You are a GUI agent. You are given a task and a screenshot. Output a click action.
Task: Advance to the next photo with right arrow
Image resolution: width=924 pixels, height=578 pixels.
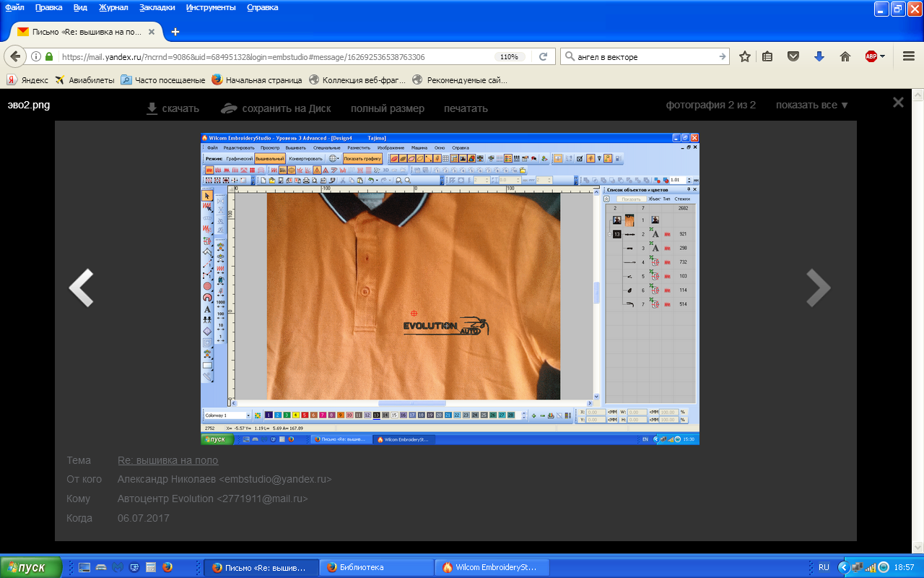pyautogui.click(x=818, y=288)
